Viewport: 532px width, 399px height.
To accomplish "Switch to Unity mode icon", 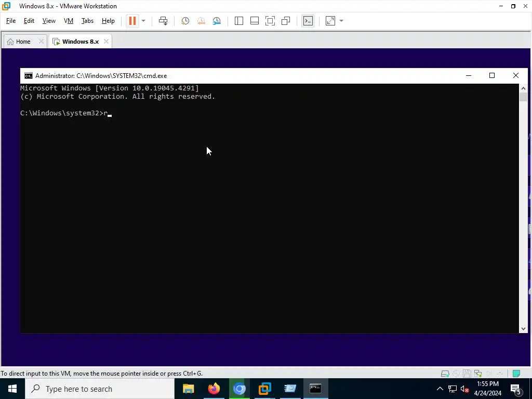I will (x=286, y=21).
